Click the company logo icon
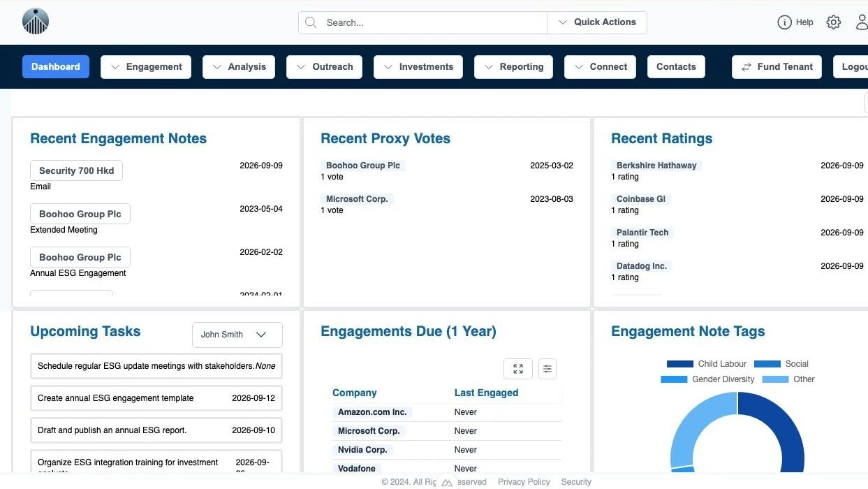Image resolution: width=868 pixels, height=489 pixels. click(x=36, y=22)
